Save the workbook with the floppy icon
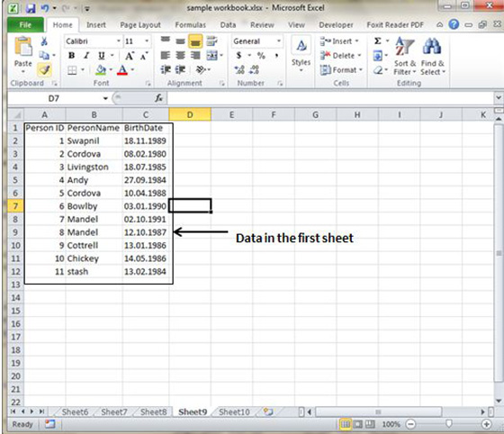This screenshot has height=434, width=504. pyautogui.click(x=31, y=8)
